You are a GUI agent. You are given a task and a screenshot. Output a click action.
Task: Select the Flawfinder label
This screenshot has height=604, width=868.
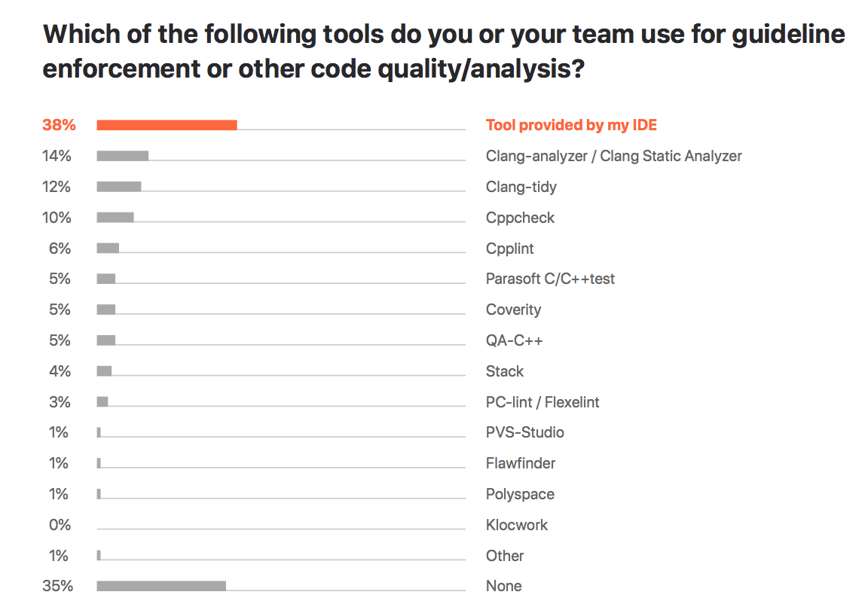click(x=521, y=463)
